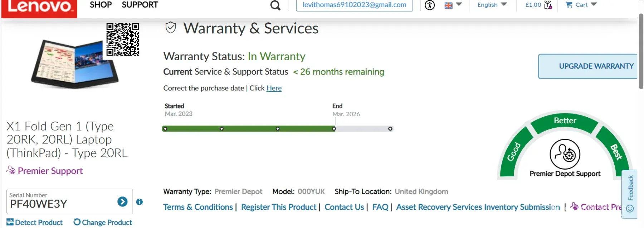Open the SUPPORT menu
The height and width of the screenshot is (228, 644).
click(140, 5)
